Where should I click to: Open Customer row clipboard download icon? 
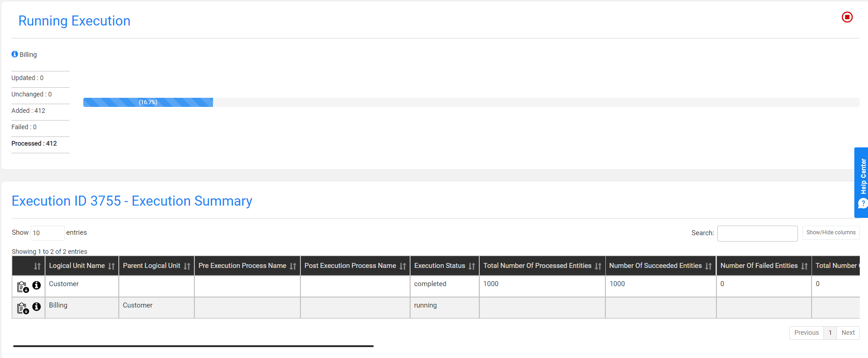[22, 287]
